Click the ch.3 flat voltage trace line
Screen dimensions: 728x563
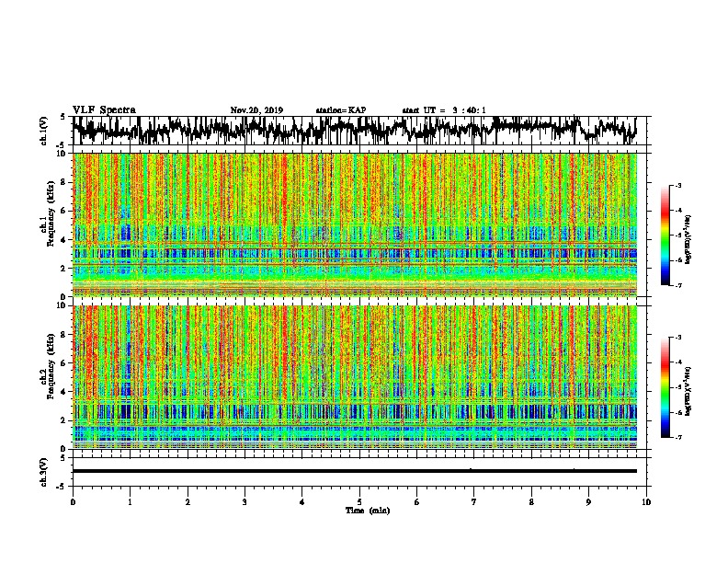point(355,471)
